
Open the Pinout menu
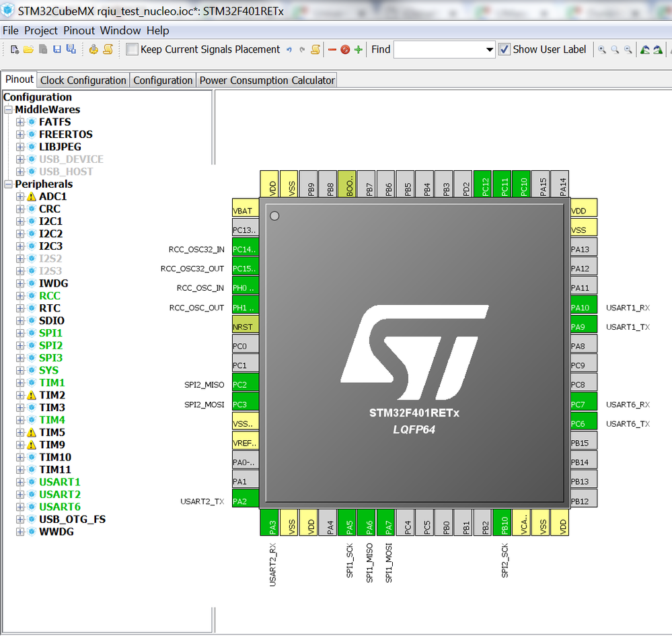pyautogui.click(x=79, y=31)
